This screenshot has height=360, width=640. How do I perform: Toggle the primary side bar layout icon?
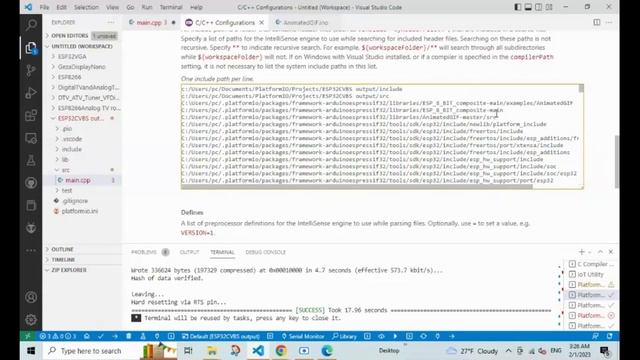(518, 7)
